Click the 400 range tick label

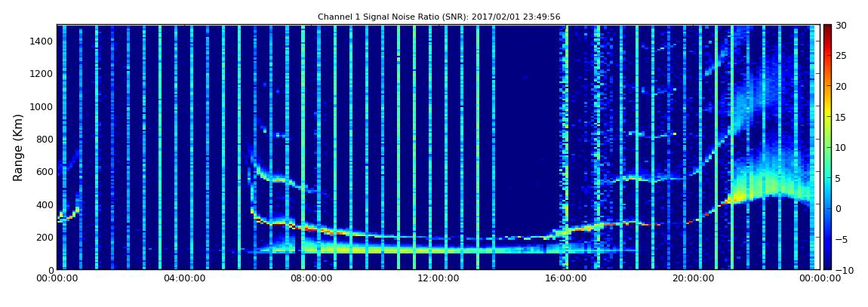tap(45, 204)
